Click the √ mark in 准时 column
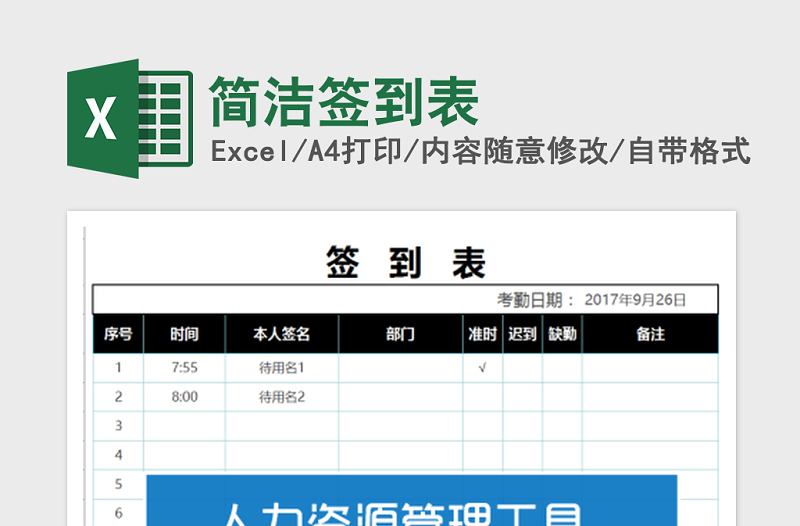 (x=483, y=368)
